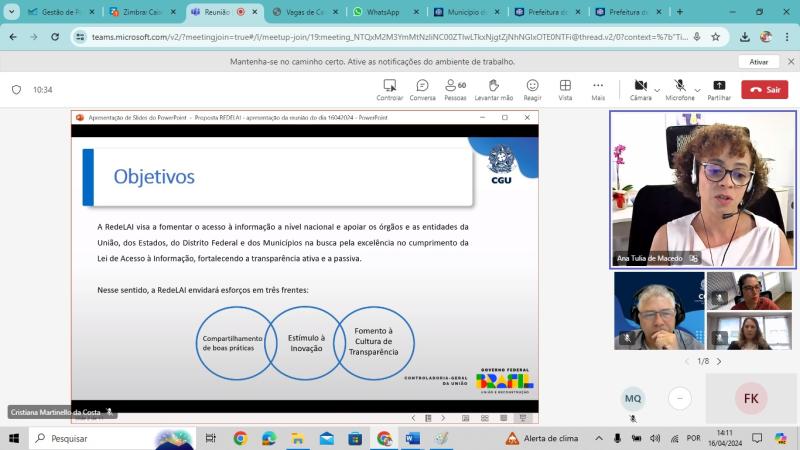
Task: Unmute the Microfone
Action: pos(680,90)
